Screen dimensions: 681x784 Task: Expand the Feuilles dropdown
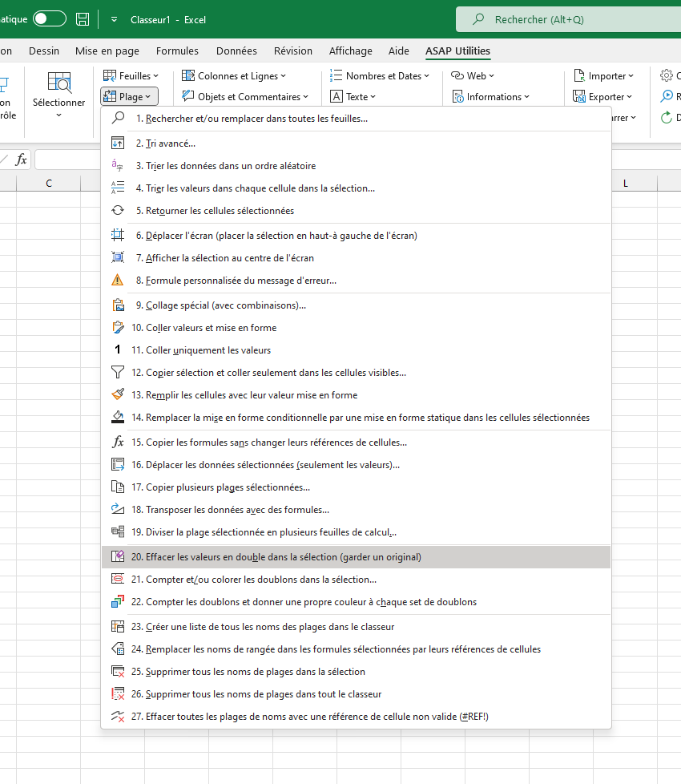pos(131,75)
